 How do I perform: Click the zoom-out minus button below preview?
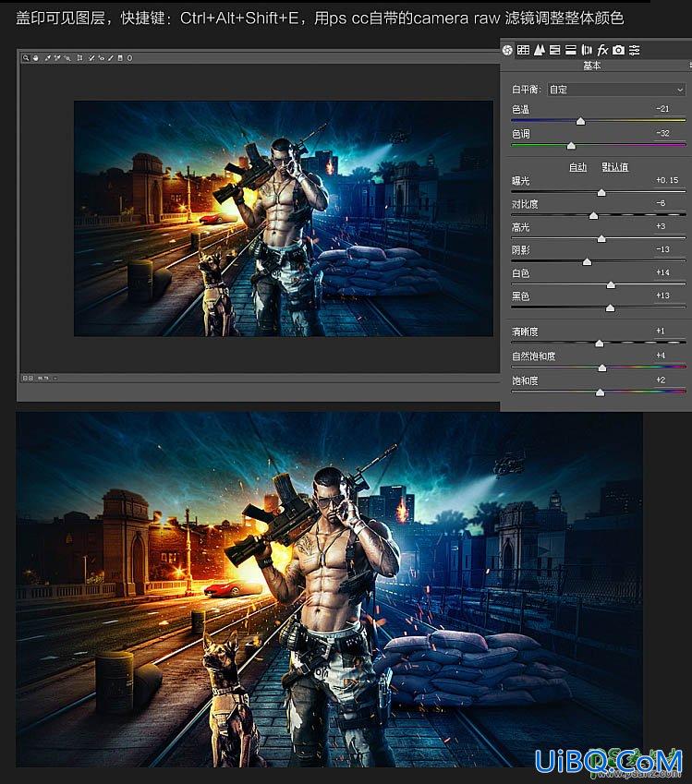click(25, 378)
